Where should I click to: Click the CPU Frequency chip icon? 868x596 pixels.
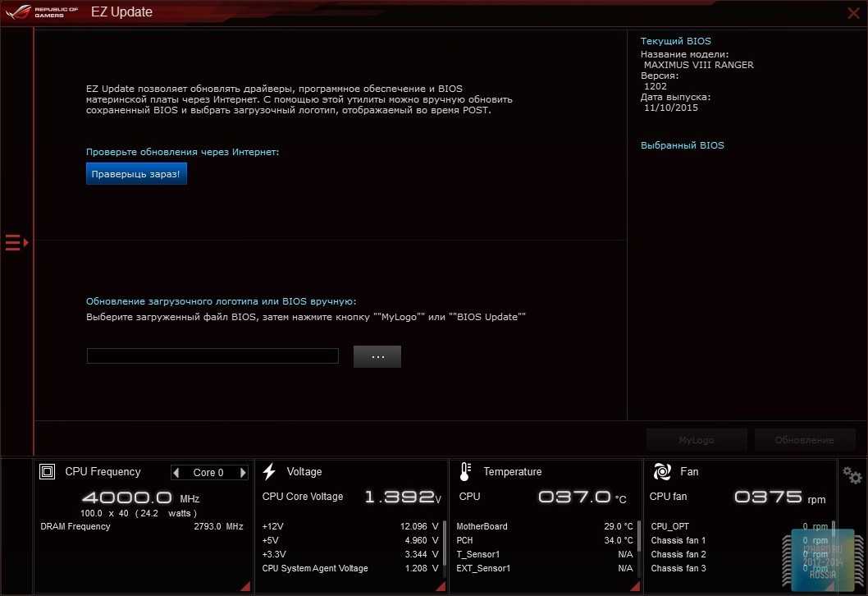click(48, 472)
